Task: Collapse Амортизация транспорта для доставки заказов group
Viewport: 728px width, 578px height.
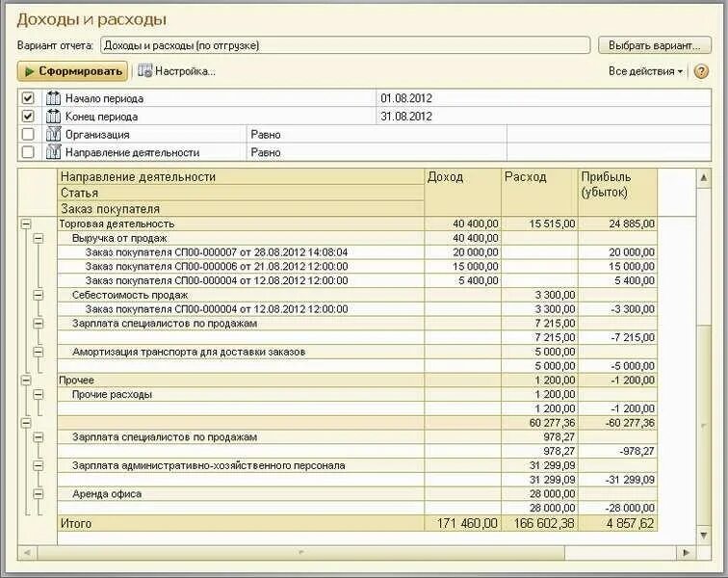Action: click(39, 352)
